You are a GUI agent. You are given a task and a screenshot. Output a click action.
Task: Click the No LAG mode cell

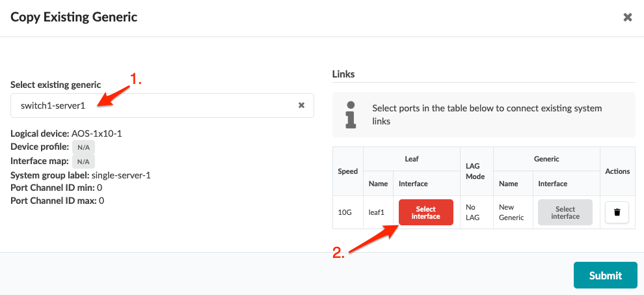pyautogui.click(x=473, y=212)
